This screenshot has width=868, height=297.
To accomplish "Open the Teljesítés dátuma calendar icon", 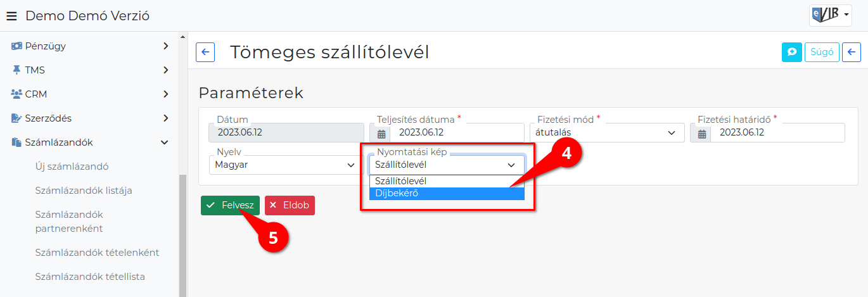I will [381, 133].
